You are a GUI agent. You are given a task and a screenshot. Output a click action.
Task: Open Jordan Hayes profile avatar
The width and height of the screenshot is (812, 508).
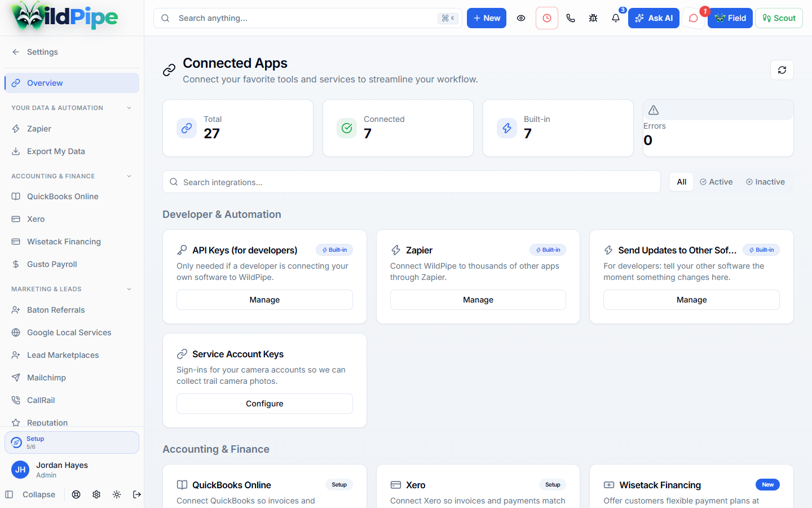(20, 470)
